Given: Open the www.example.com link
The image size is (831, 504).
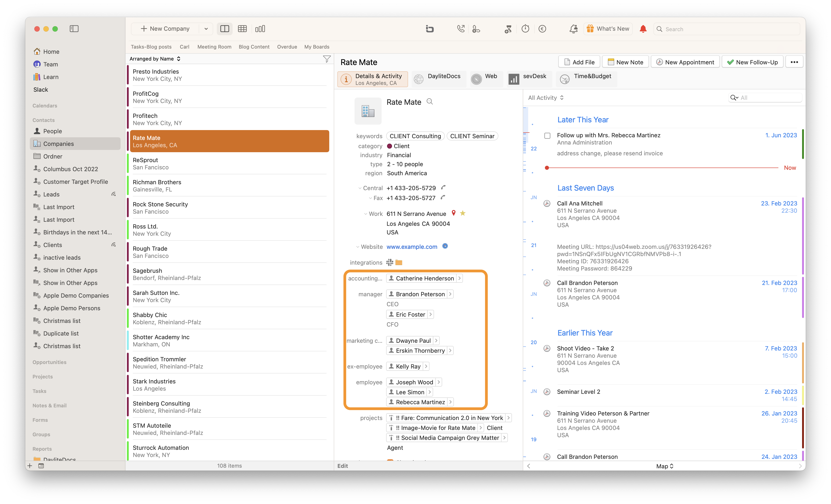Looking at the screenshot, I should tap(411, 247).
